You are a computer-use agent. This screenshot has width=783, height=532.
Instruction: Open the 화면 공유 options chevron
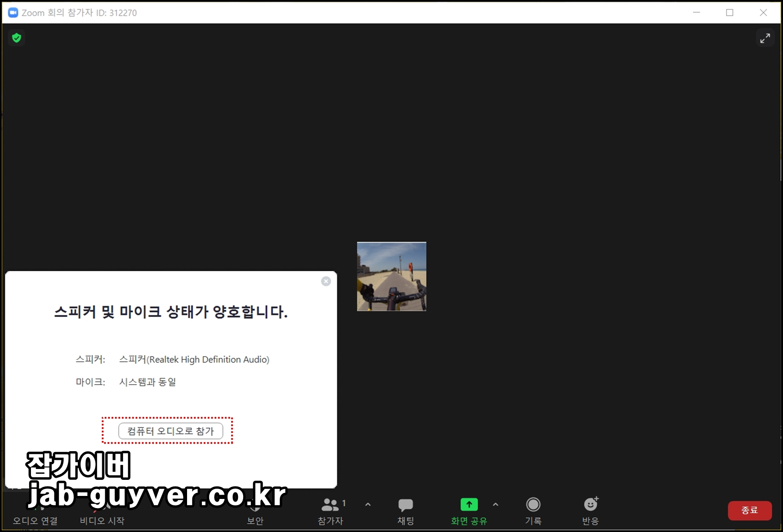click(495, 504)
